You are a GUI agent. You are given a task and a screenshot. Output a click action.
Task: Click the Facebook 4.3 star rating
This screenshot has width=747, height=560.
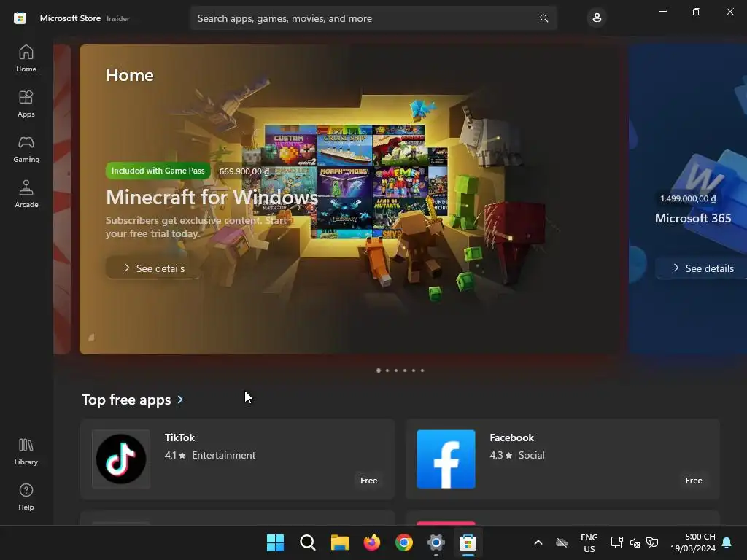[500, 455]
